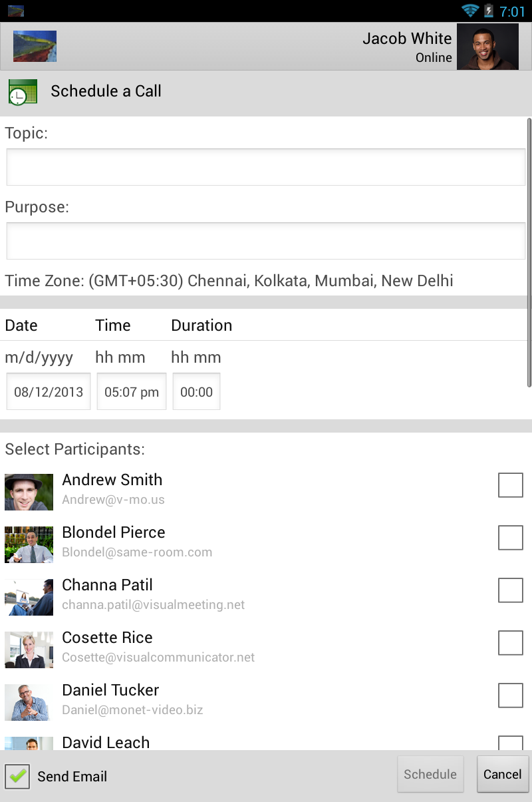Tap the battery indicator in status bar
This screenshot has width=532, height=802.
coord(489,11)
